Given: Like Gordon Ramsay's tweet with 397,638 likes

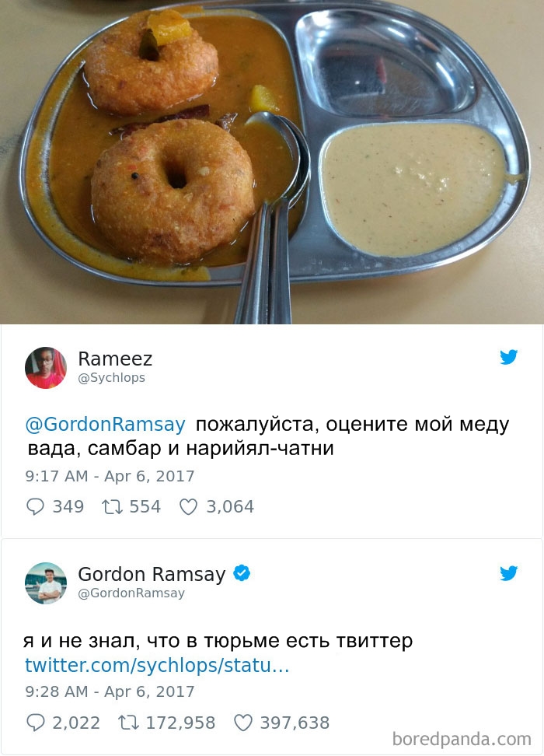Looking at the screenshot, I should (242, 723).
